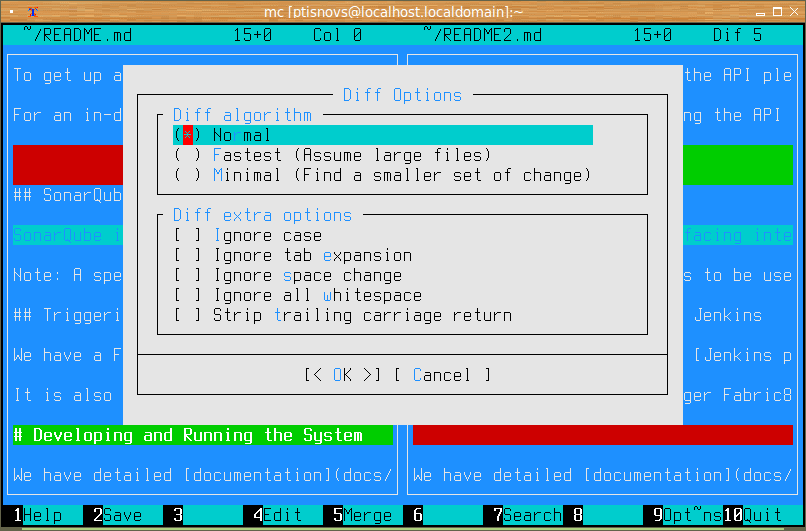Screen dimensions: 806x531
Task: Click the ~/README.md file name header
Action: 78,35
